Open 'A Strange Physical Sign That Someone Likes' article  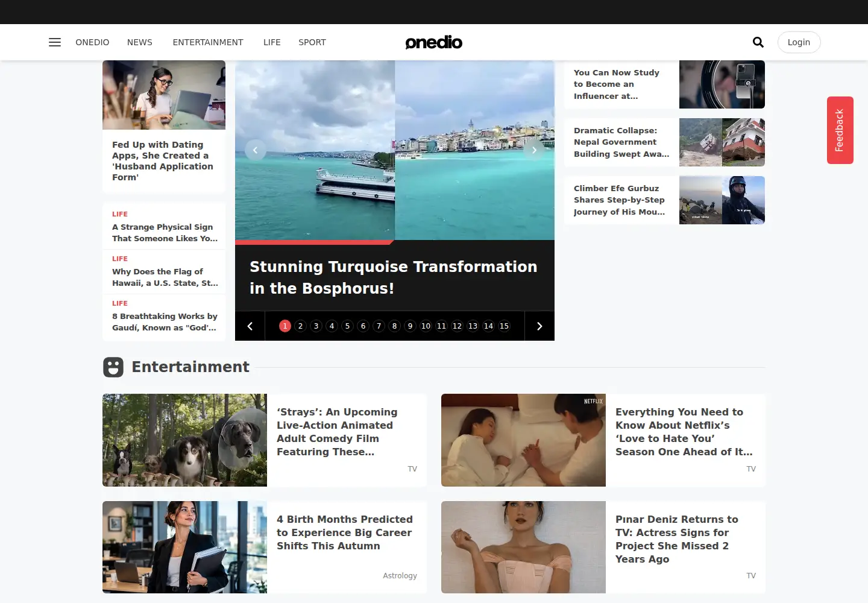click(165, 233)
